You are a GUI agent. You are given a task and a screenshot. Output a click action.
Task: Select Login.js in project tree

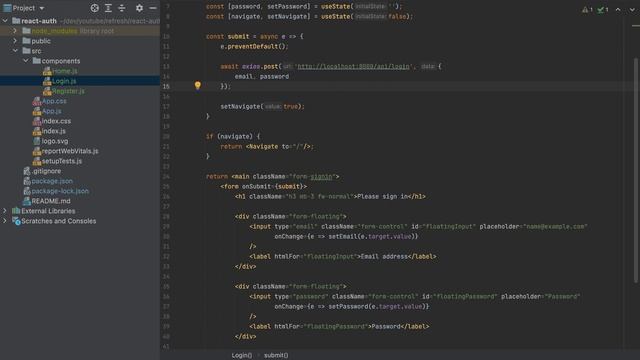click(64, 81)
